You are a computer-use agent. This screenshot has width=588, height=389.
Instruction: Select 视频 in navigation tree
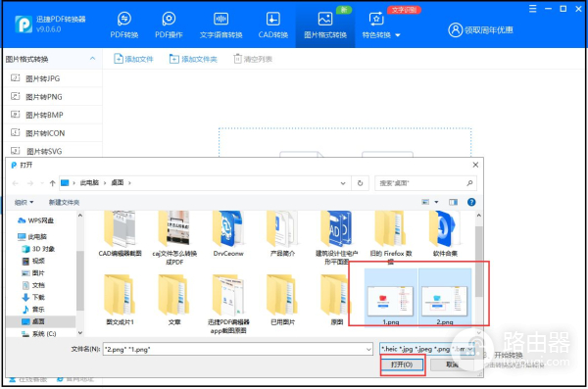[33, 261]
